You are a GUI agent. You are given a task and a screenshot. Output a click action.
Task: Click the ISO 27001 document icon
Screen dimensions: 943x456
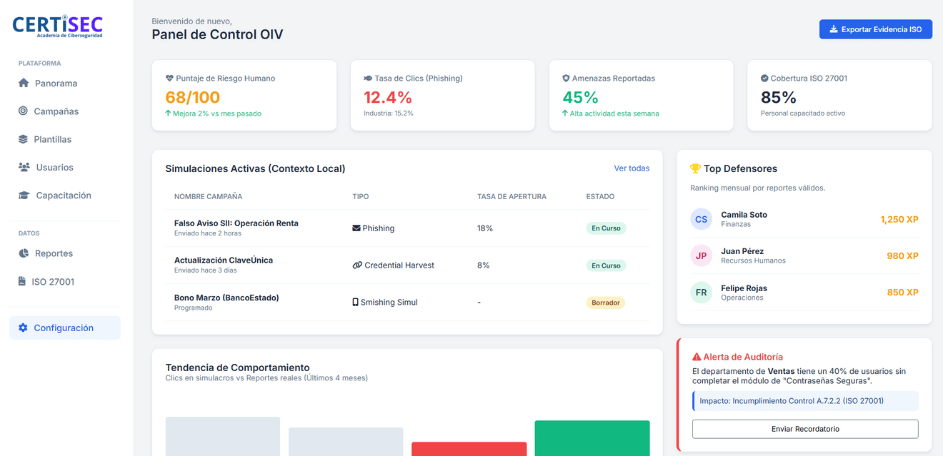(x=24, y=282)
